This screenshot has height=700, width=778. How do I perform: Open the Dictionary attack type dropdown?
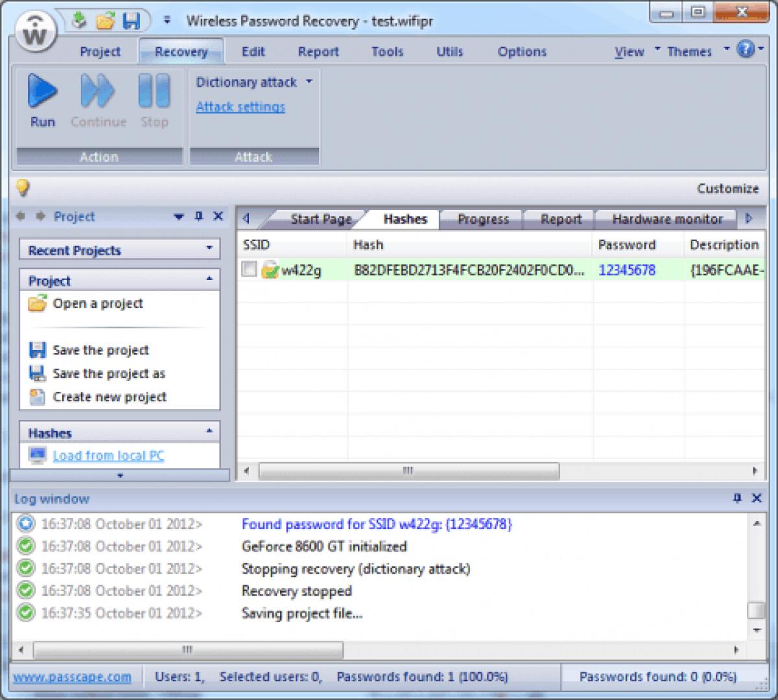309,82
